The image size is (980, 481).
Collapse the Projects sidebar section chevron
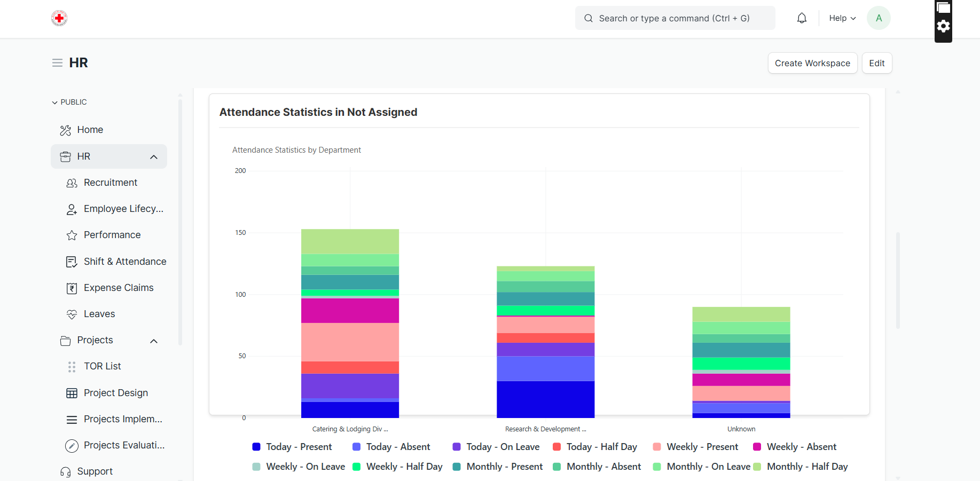[x=154, y=341]
